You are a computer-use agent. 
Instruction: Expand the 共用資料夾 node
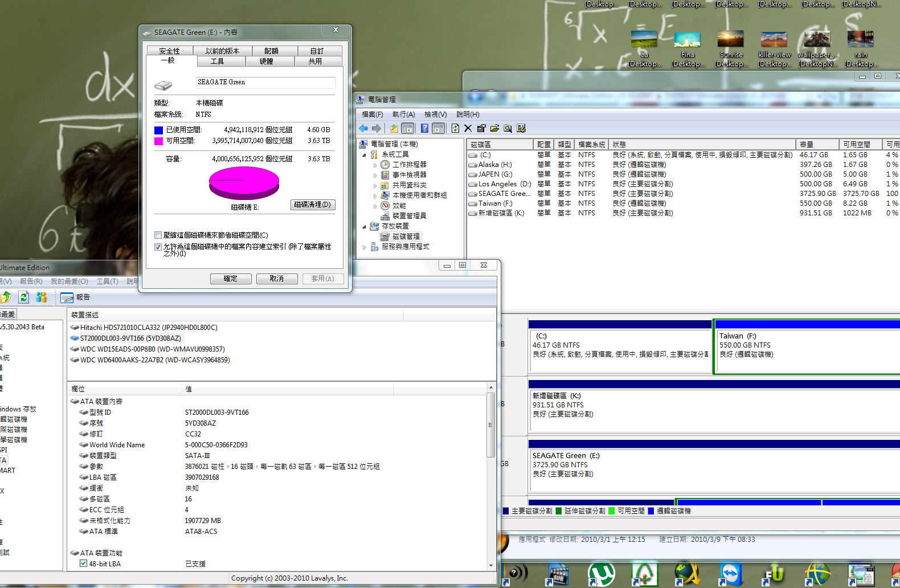point(375,186)
